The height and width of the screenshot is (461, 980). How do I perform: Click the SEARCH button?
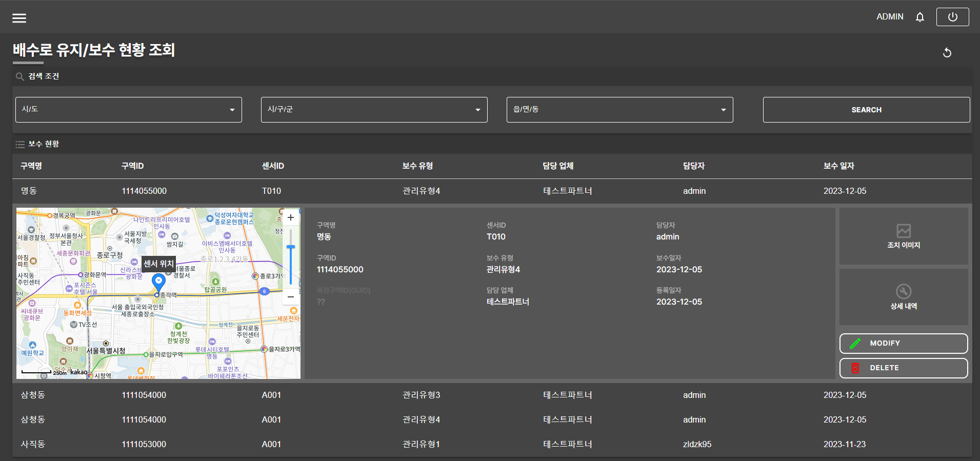click(x=866, y=110)
